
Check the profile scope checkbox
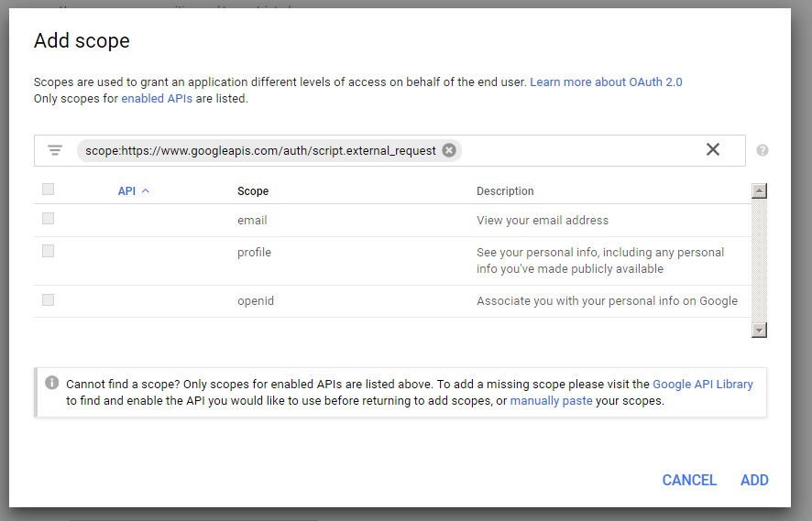(x=49, y=251)
